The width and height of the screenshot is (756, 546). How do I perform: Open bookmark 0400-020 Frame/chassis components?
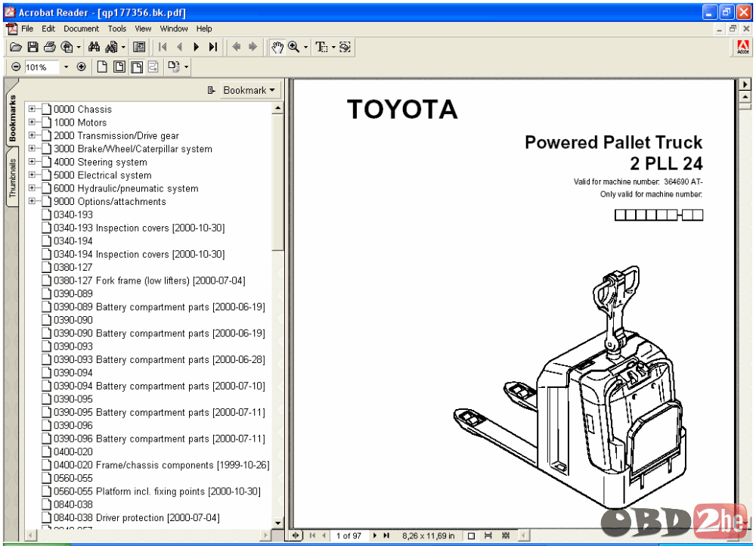coord(161,465)
